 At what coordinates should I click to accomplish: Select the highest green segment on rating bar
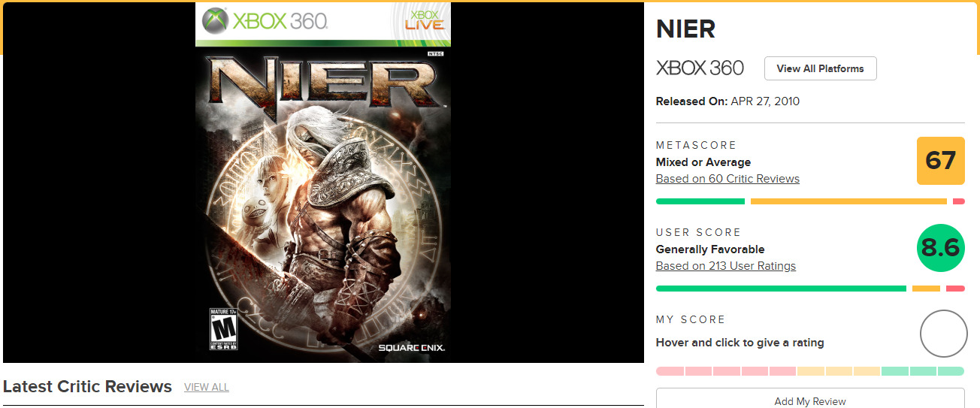coord(951,371)
